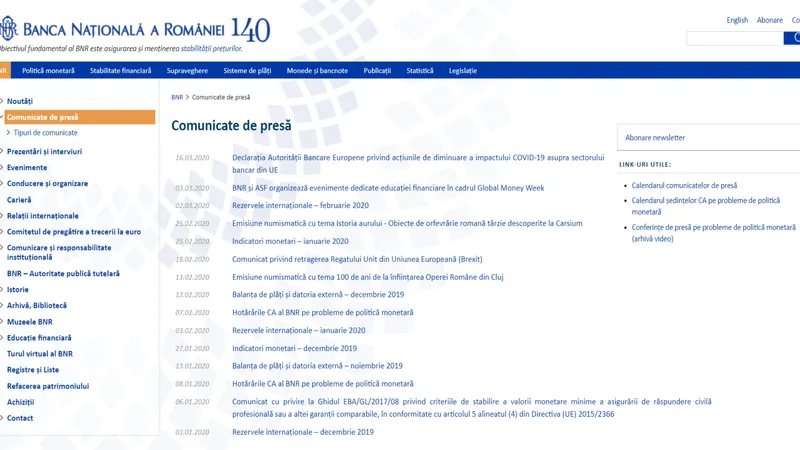The width and height of the screenshot is (800, 450).
Task: Open the Abonare newsletter box
Action: 656,138
